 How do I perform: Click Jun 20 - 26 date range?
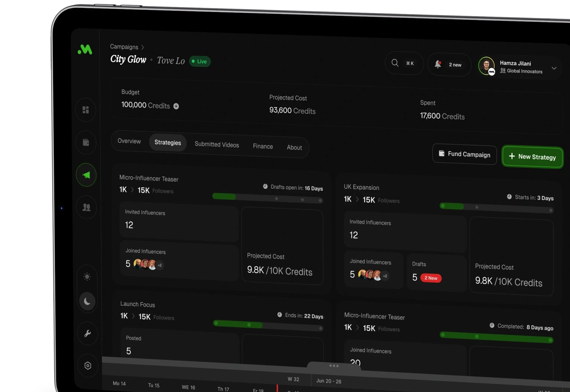click(x=329, y=381)
